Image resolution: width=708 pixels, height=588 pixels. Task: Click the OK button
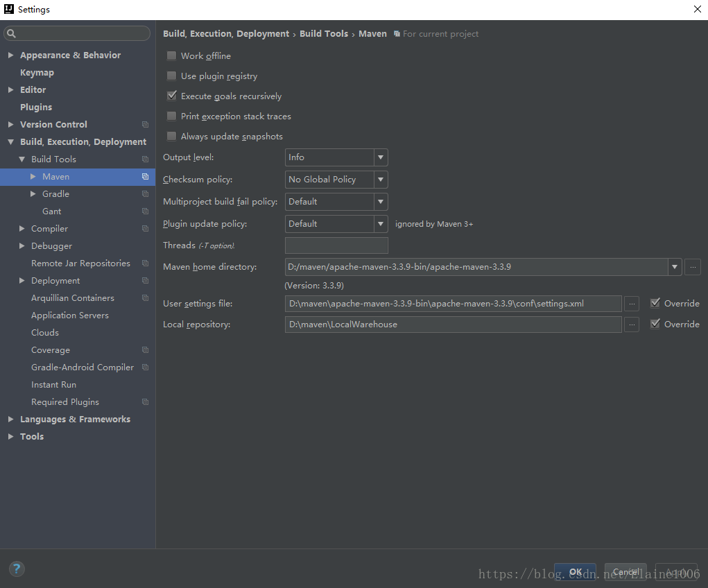pyautogui.click(x=576, y=572)
